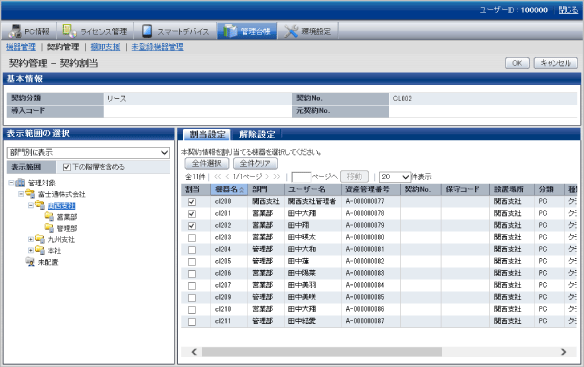This screenshot has height=367, width=584.
Task: Toggle 下の階層を含める checkbox
Action: [x=67, y=167]
